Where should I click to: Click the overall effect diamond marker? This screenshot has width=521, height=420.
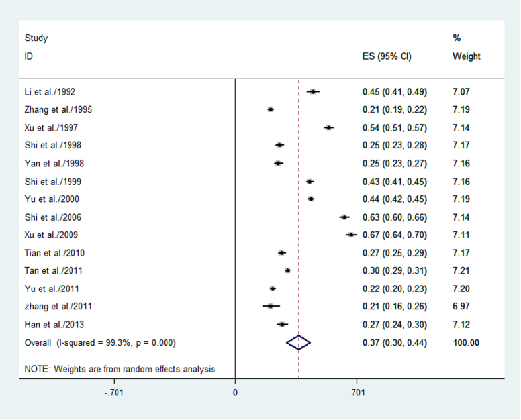(299, 342)
